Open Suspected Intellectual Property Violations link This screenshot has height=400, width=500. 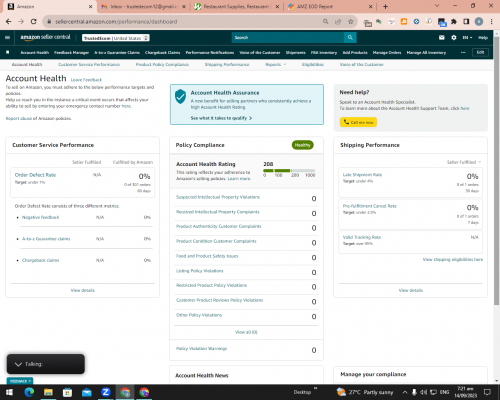point(218,197)
